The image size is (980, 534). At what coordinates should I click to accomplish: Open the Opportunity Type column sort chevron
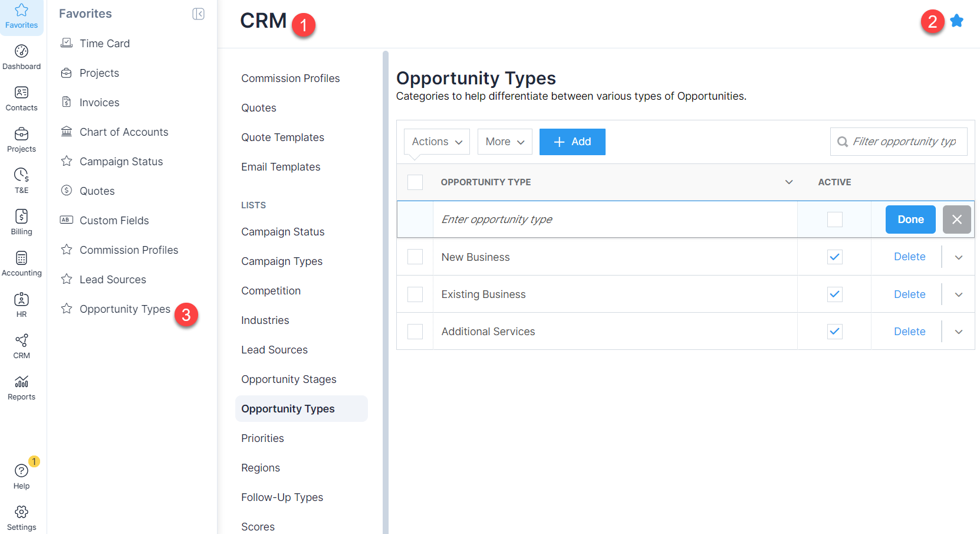(x=789, y=182)
